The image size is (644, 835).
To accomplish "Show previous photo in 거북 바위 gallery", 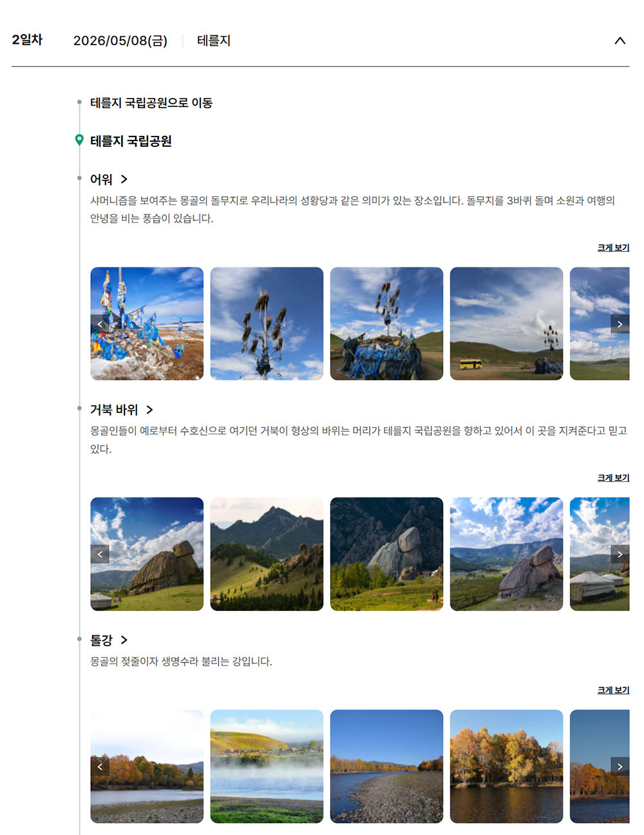I will [x=100, y=554].
